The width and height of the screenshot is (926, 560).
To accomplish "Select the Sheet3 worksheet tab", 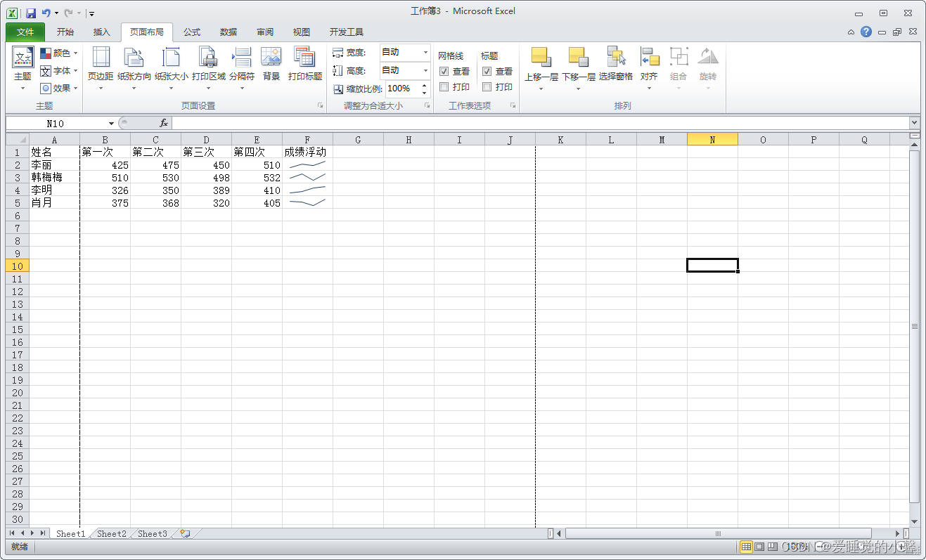I will tap(153, 534).
